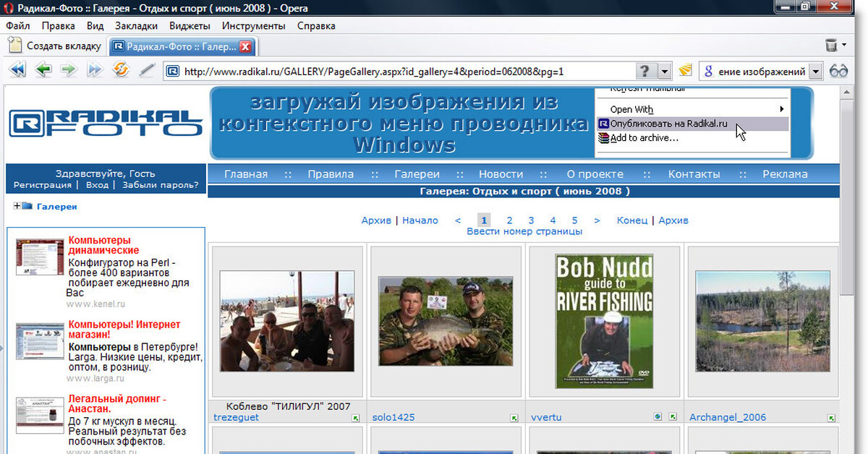Open the address bar history dropdown arrow
Viewport: 868px width, 454px height.
click(665, 71)
